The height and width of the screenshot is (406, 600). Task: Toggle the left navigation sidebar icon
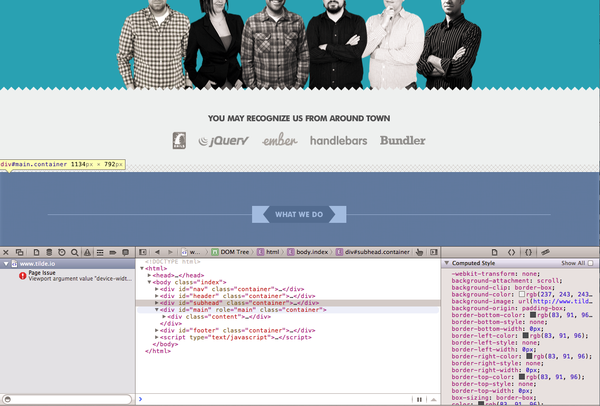click(x=143, y=252)
